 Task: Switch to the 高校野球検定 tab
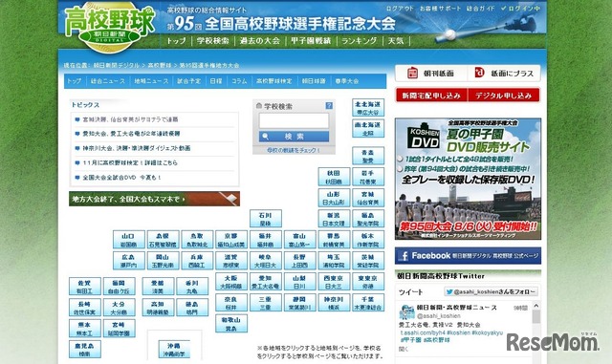tap(274, 81)
